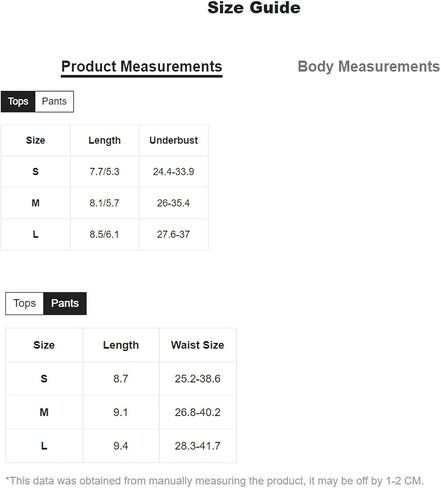The width and height of the screenshot is (441, 488).
Task: Click the manual measuring disclaimer note
Action: [x=215, y=481]
